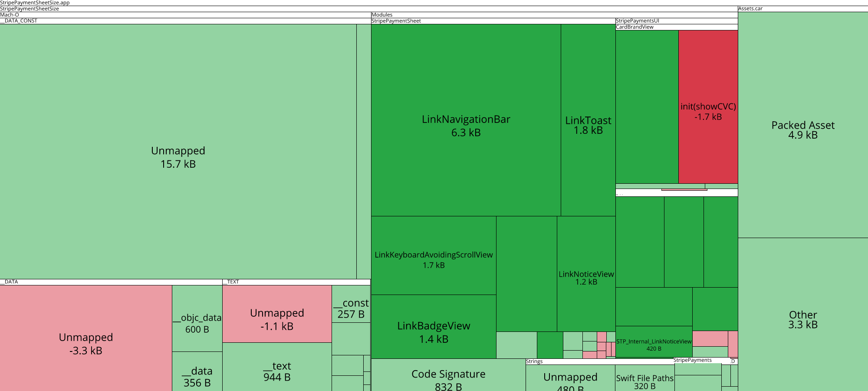This screenshot has width=868, height=391.
Task: Click the Mach-O header
Action: click(185, 15)
